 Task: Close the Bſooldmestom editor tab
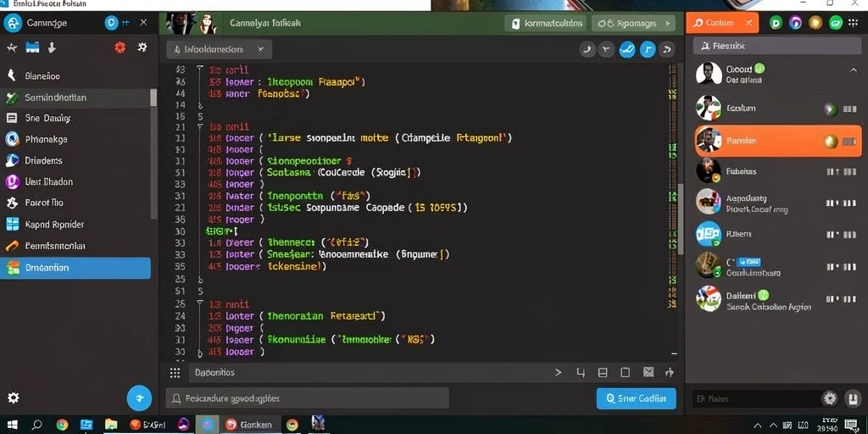coord(261,49)
